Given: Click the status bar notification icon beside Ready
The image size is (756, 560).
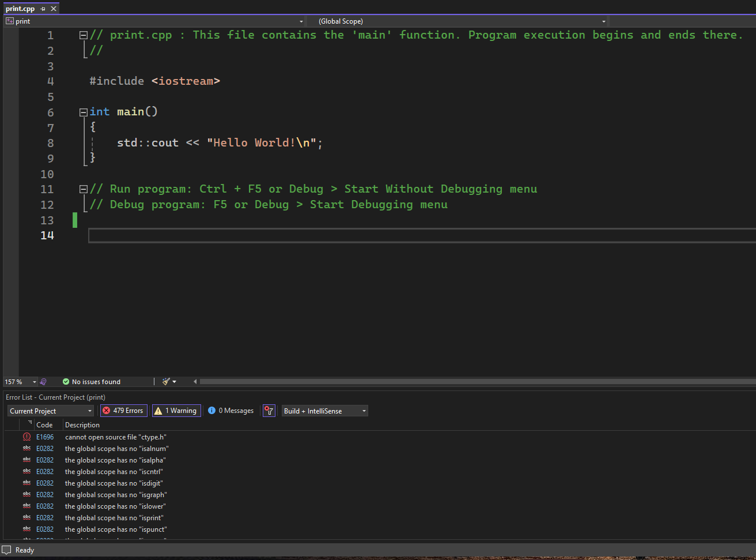Looking at the screenshot, I should click(7, 550).
